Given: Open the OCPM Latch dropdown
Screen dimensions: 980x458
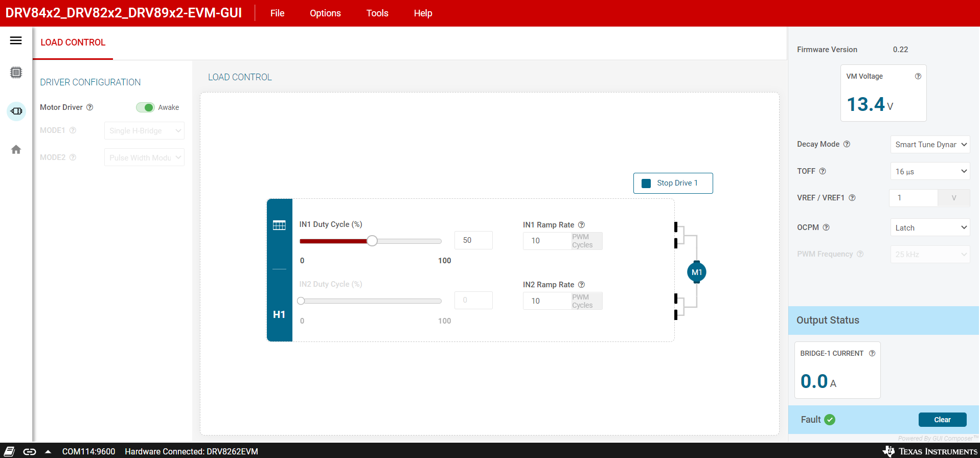Looking at the screenshot, I should (x=930, y=227).
